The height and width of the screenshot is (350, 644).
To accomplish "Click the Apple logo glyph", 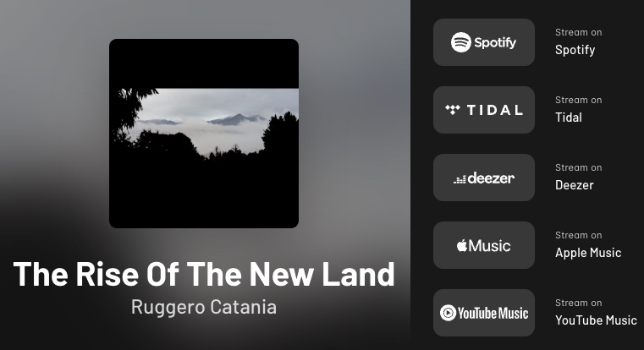I will click(x=462, y=245).
